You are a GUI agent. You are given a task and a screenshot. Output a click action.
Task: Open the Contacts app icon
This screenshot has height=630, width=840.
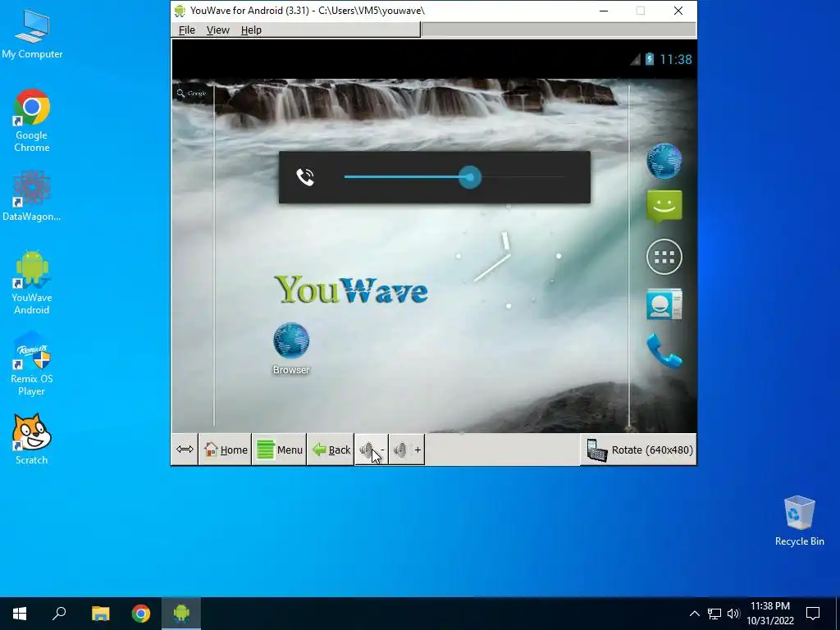coord(664,304)
